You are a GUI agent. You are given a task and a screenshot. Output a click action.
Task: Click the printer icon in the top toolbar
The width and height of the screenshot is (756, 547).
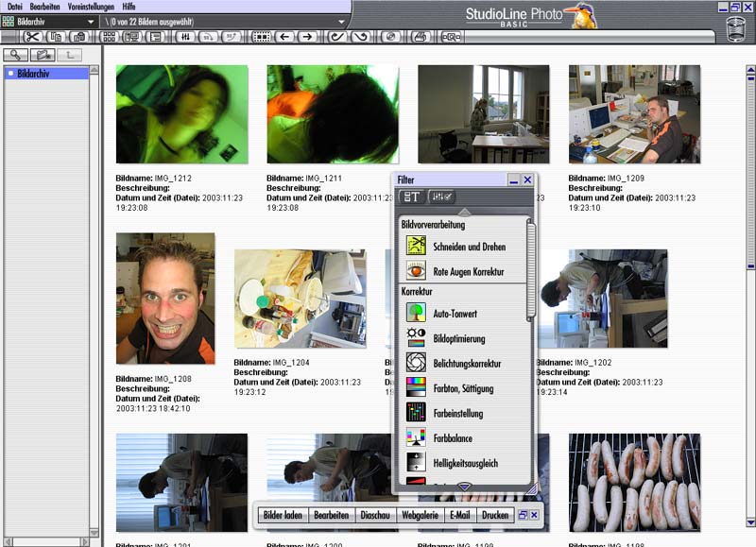pos(420,37)
